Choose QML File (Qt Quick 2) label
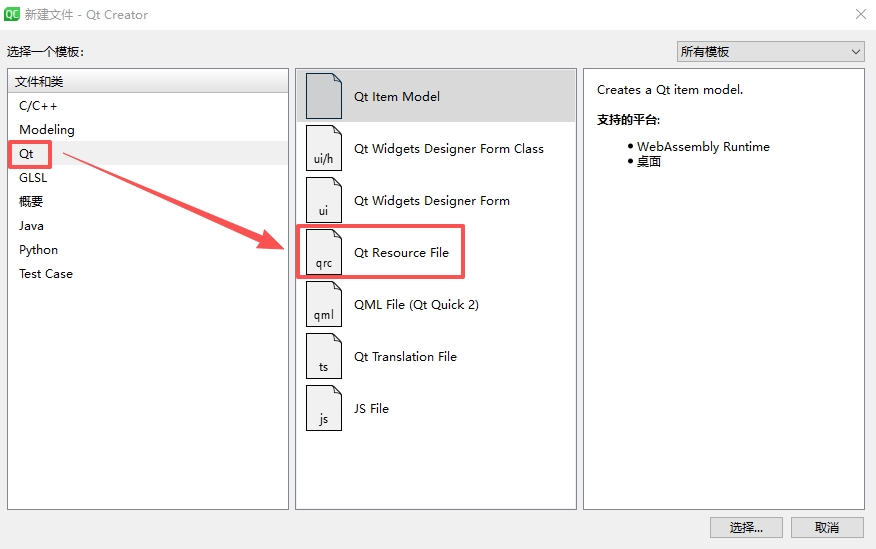Viewport: 876px width, 549px height. pyautogui.click(x=416, y=304)
